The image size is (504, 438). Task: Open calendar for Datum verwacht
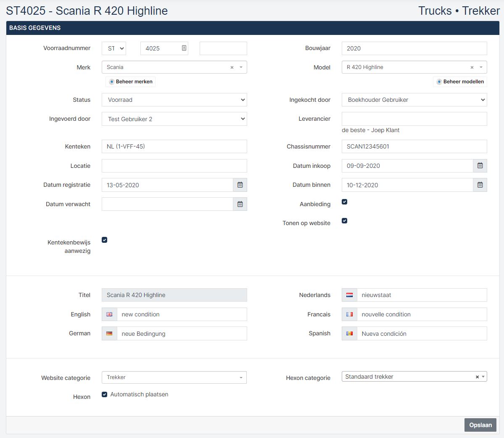coord(240,204)
